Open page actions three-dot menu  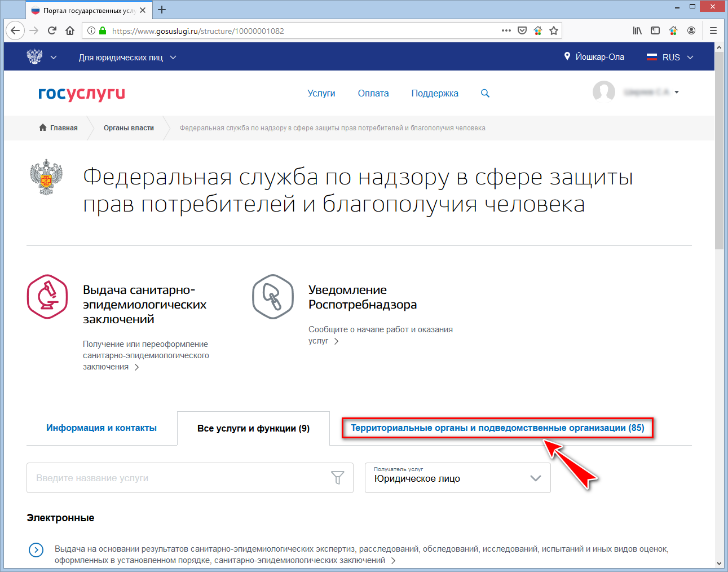[506, 30]
